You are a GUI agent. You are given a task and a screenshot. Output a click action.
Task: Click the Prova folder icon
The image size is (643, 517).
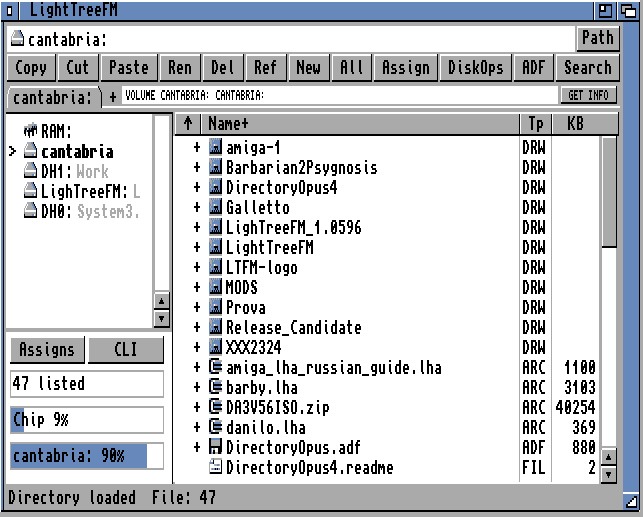click(x=215, y=307)
